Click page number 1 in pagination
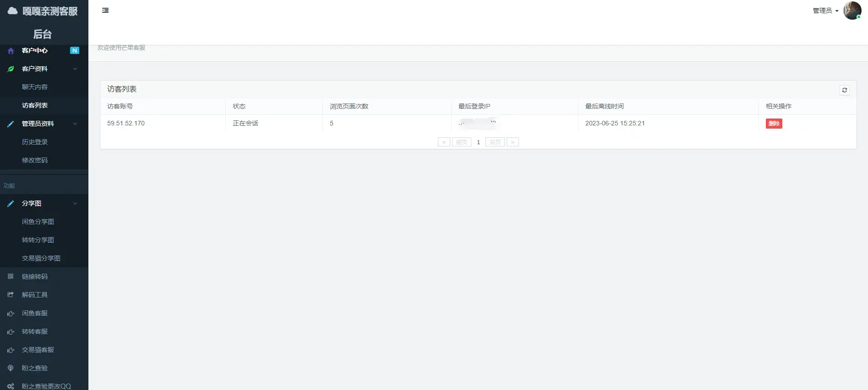Image resolution: width=868 pixels, height=390 pixels. coord(478,142)
